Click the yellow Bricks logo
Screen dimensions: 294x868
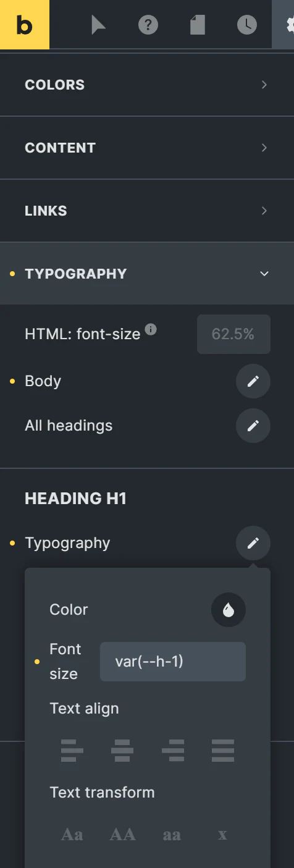(25, 25)
